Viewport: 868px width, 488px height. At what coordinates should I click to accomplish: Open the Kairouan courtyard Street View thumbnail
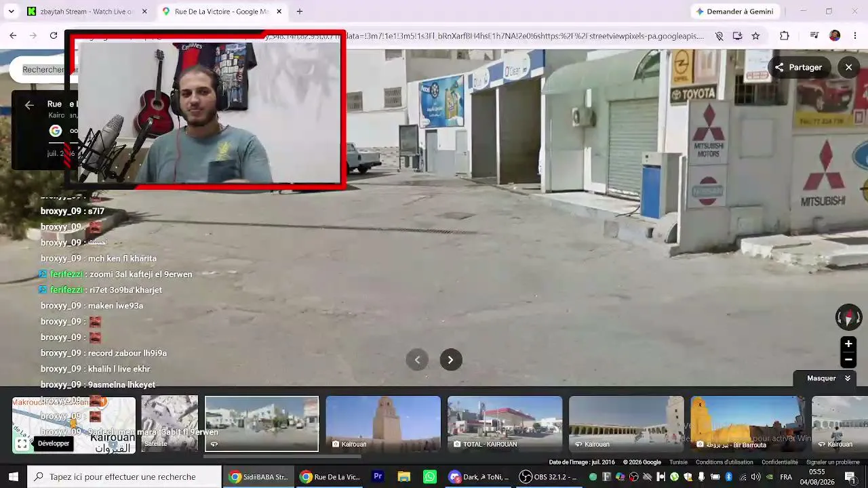pyautogui.click(x=626, y=424)
